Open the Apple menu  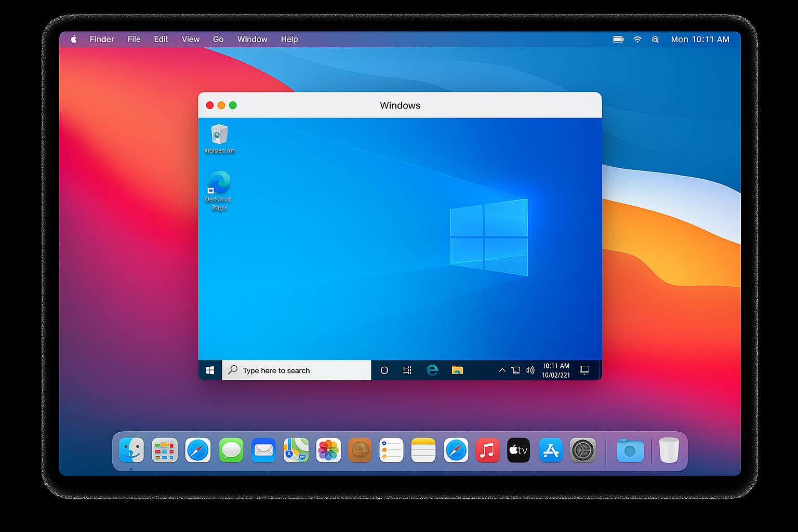[74, 39]
